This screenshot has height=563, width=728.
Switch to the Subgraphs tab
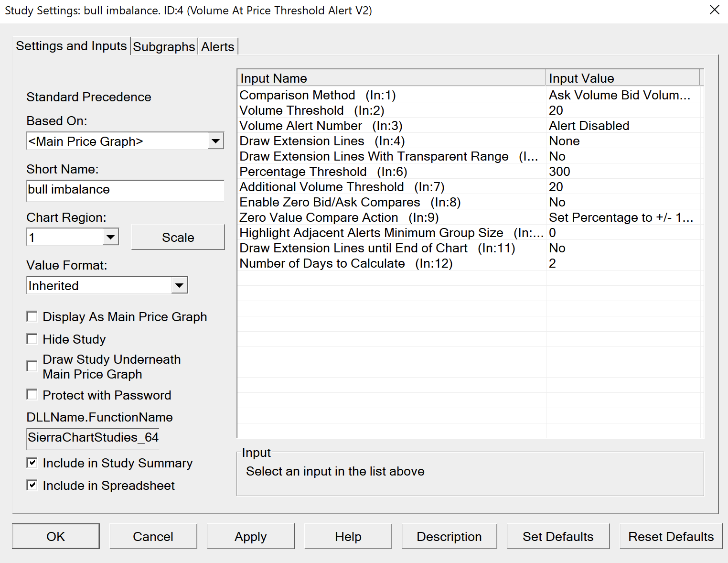[x=164, y=47]
